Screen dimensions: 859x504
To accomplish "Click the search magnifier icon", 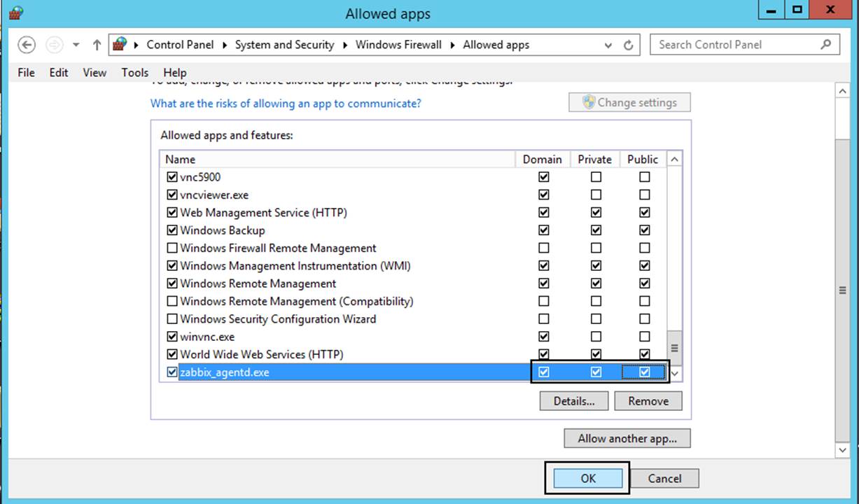I will (x=825, y=44).
